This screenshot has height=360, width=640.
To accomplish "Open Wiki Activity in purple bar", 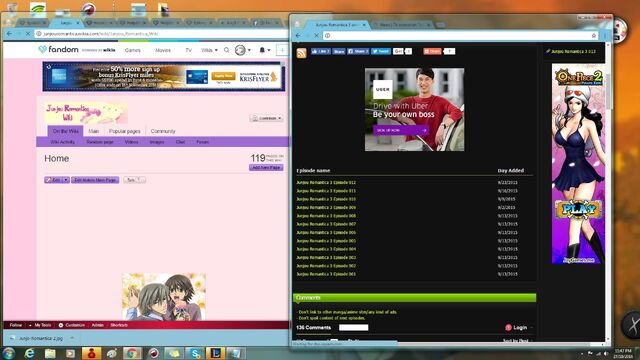I will click(62, 142).
